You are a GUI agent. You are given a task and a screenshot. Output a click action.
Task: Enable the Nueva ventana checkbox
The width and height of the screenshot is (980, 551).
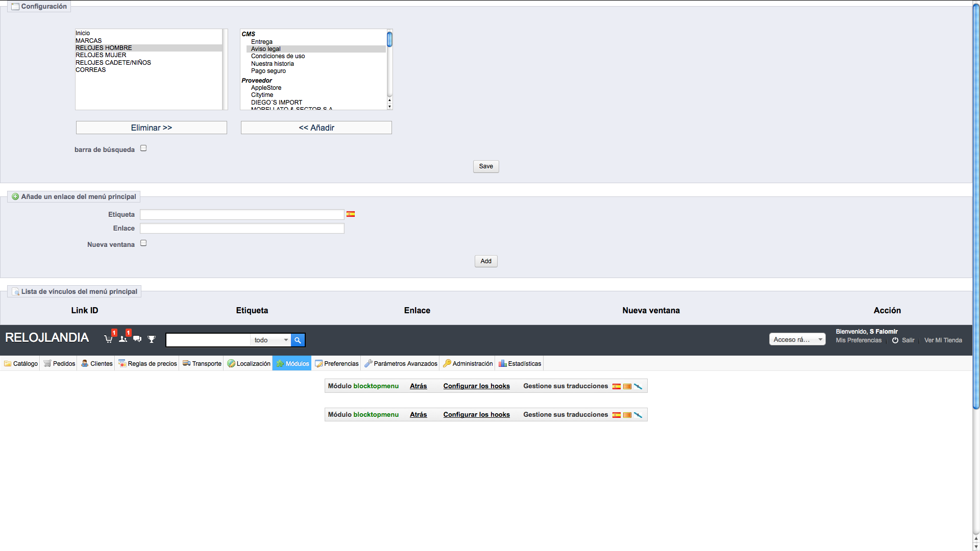click(143, 243)
